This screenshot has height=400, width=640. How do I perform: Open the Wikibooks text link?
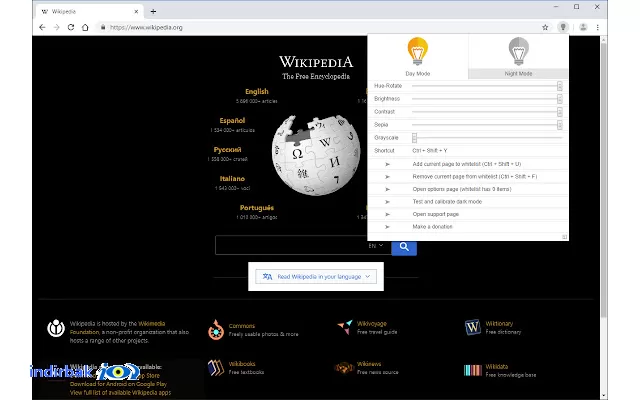pos(242,364)
